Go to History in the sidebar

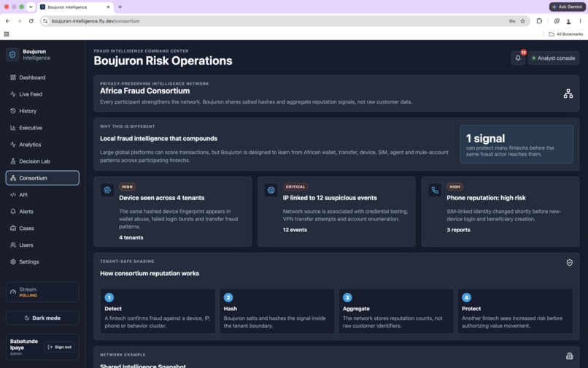[42, 111]
